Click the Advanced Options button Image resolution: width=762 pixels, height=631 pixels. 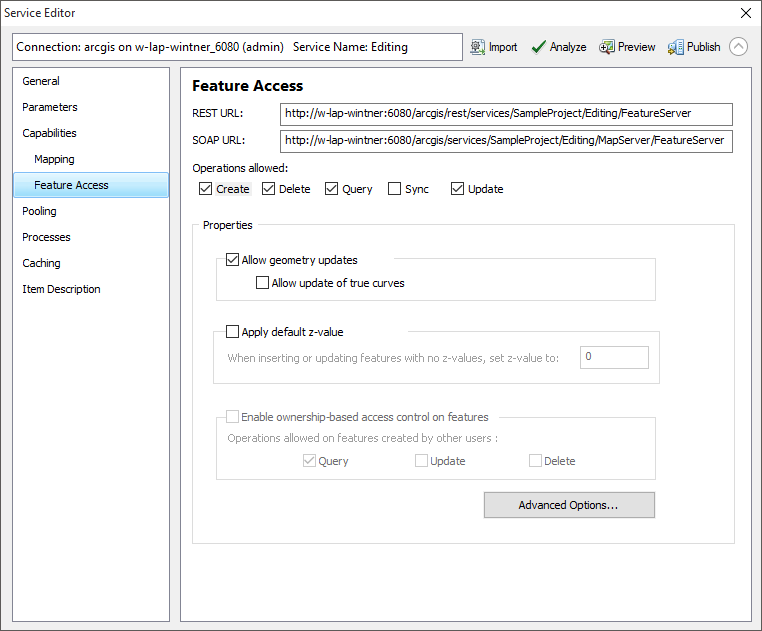point(568,505)
